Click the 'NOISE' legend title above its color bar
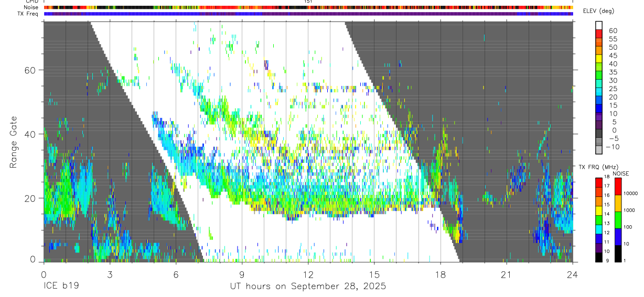This screenshot has height=297, width=644. (x=621, y=173)
